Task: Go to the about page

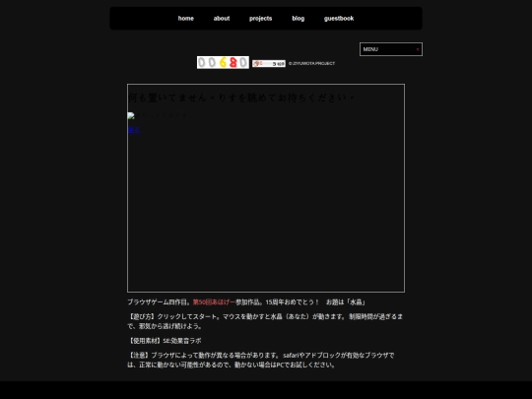Action: click(222, 19)
